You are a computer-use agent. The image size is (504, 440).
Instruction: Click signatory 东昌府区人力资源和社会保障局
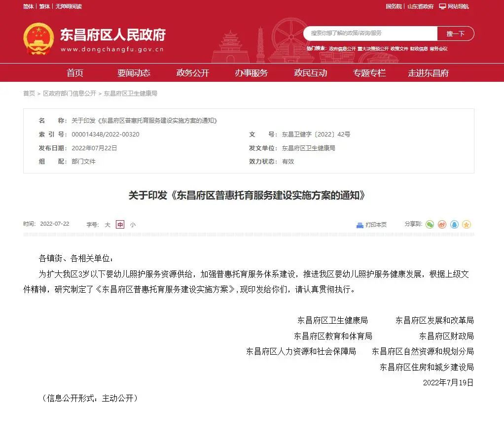[301, 351]
